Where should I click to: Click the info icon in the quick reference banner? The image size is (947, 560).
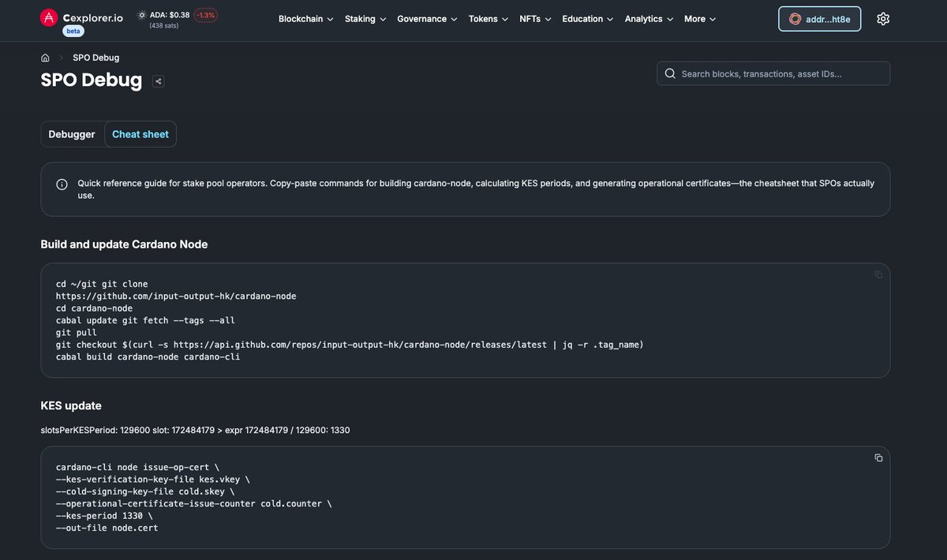(62, 183)
